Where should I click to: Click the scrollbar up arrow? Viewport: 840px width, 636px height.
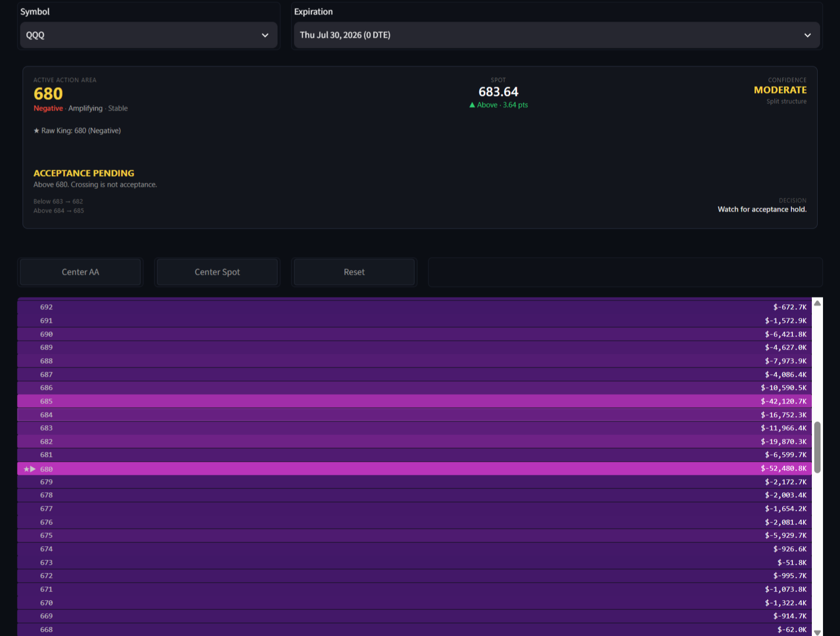[817, 303]
